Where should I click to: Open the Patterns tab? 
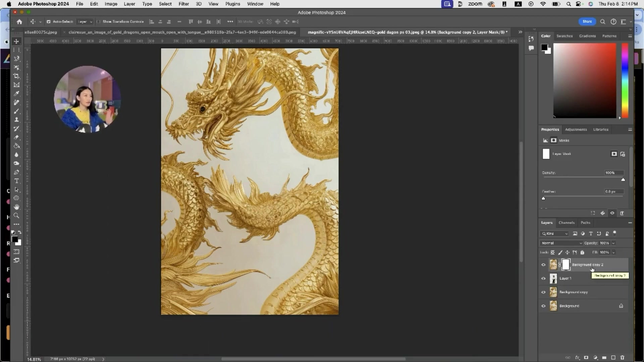[609, 36]
